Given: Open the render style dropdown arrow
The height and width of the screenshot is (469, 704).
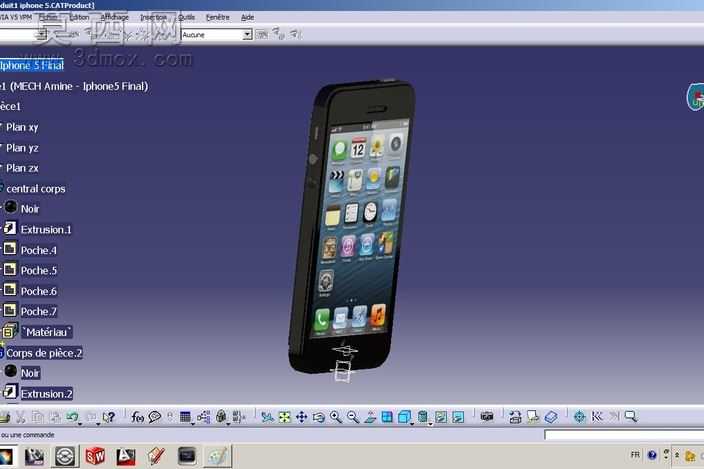Looking at the screenshot, I should (430, 423).
